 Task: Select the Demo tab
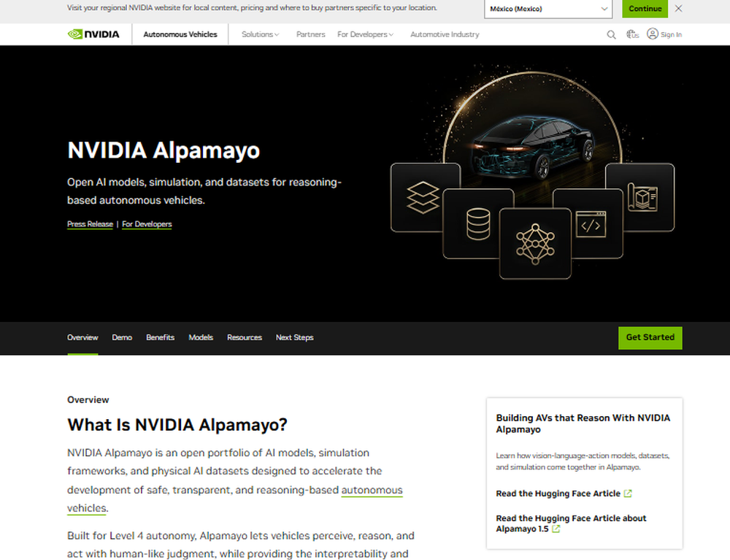[122, 337]
